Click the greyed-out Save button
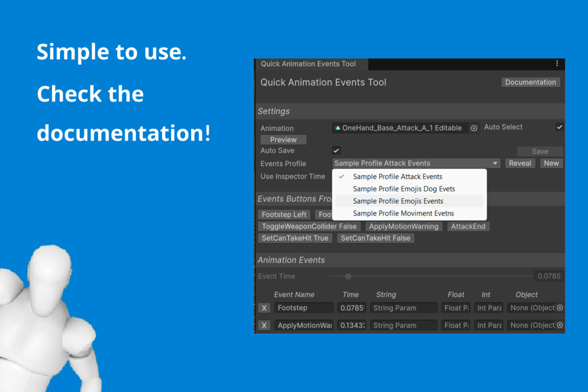The height and width of the screenshot is (392, 588). pos(540,151)
